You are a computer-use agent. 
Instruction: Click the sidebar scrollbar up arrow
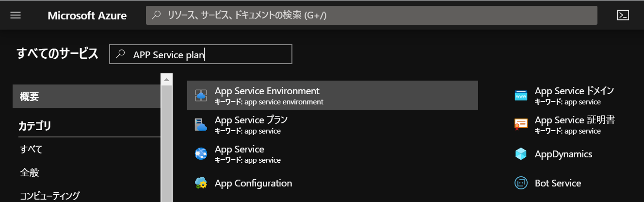click(166, 79)
